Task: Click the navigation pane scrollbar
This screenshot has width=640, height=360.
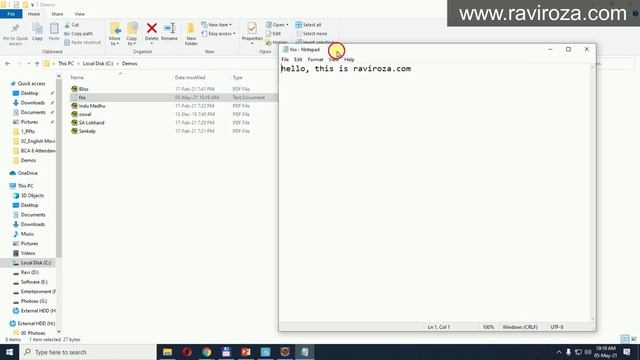Action: click(59, 167)
